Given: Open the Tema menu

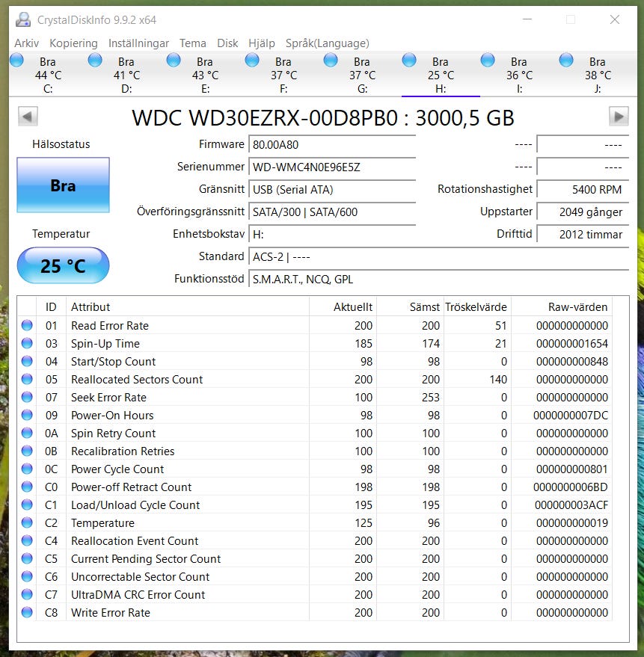Looking at the screenshot, I should click(193, 43).
